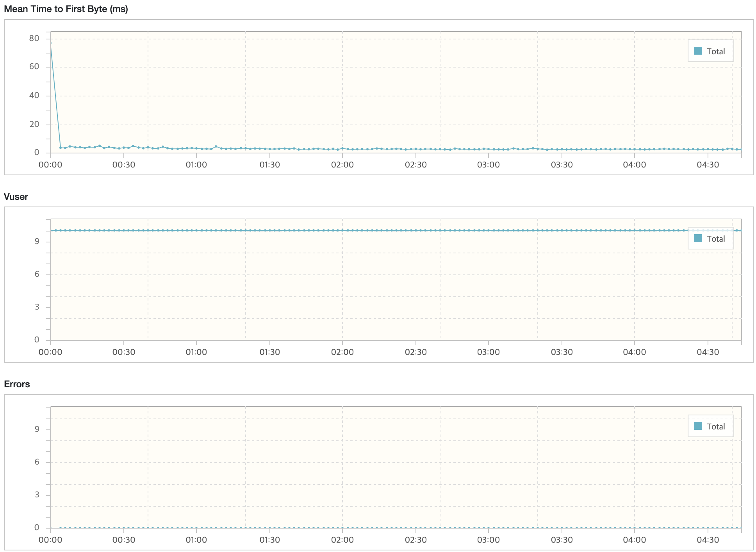This screenshot has height=552, width=756.
Task: Select the Mean Time to First Byte (ms) heading
Action: click(66, 9)
